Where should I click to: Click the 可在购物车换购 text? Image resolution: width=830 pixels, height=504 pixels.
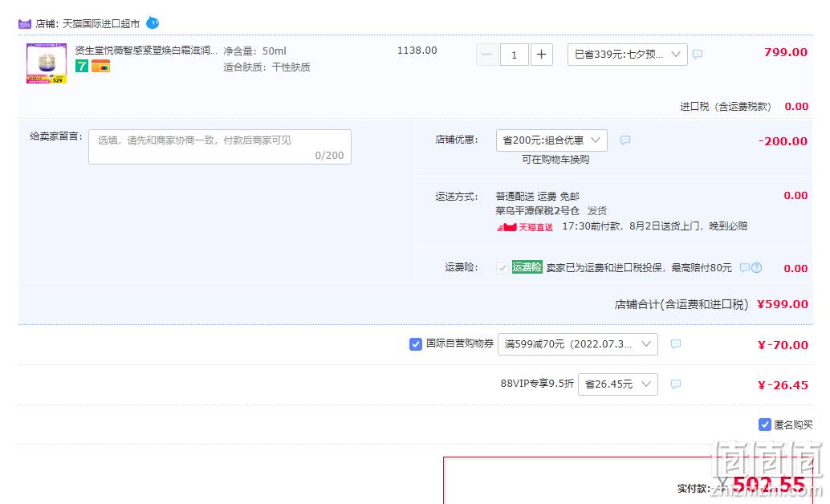555,160
